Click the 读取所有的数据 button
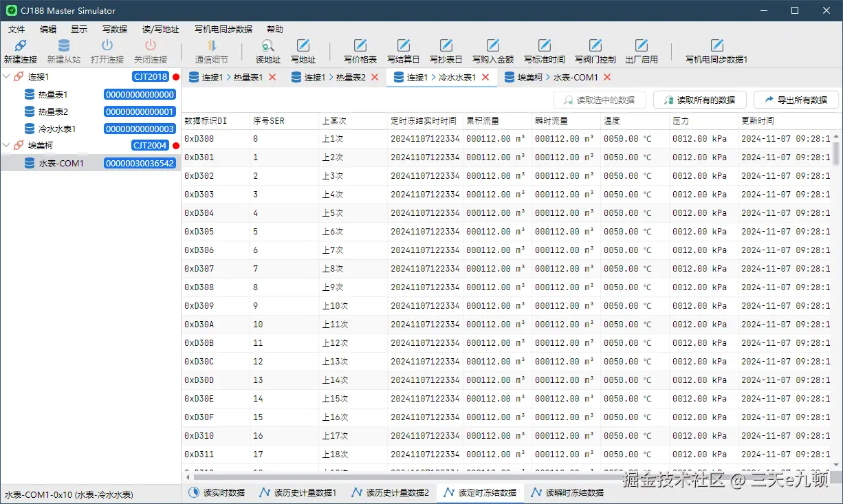Image resolution: width=843 pixels, height=504 pixels. 700,100
